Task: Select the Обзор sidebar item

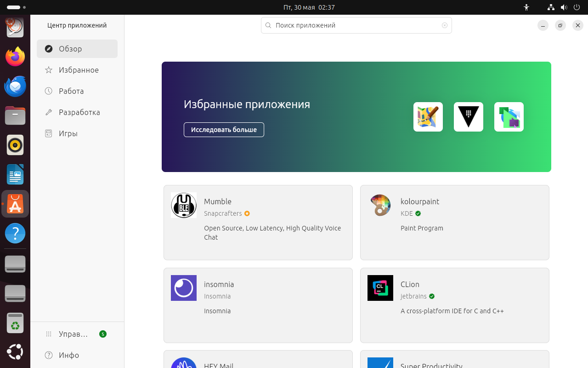Action: click(x=77, y=49)
